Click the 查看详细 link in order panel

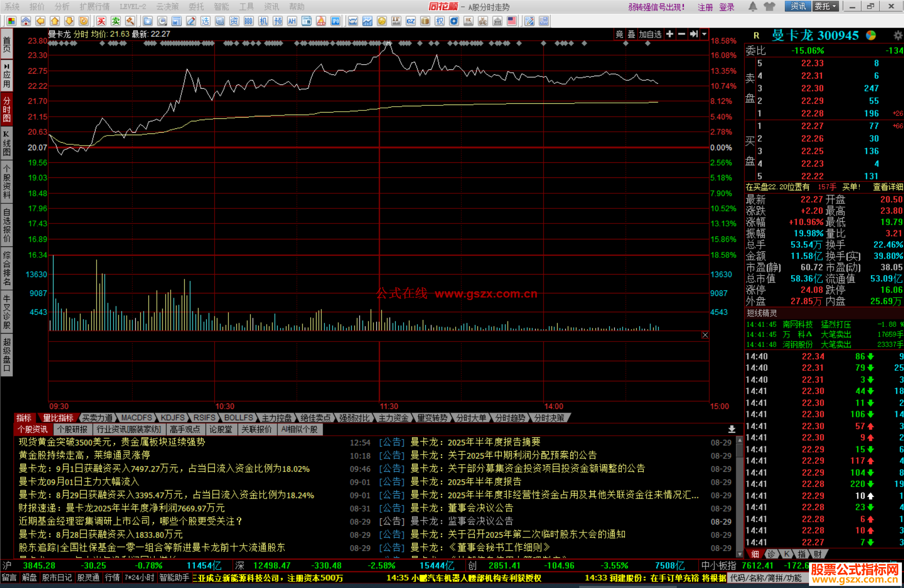888,187
